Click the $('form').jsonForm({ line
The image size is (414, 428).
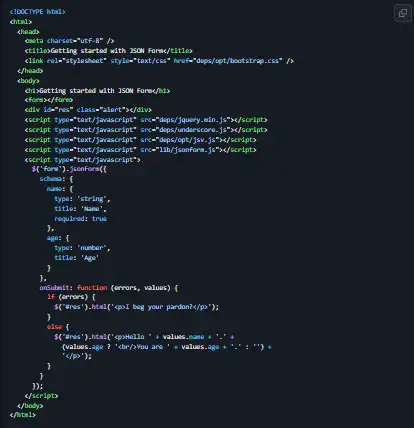coord(69,169)
